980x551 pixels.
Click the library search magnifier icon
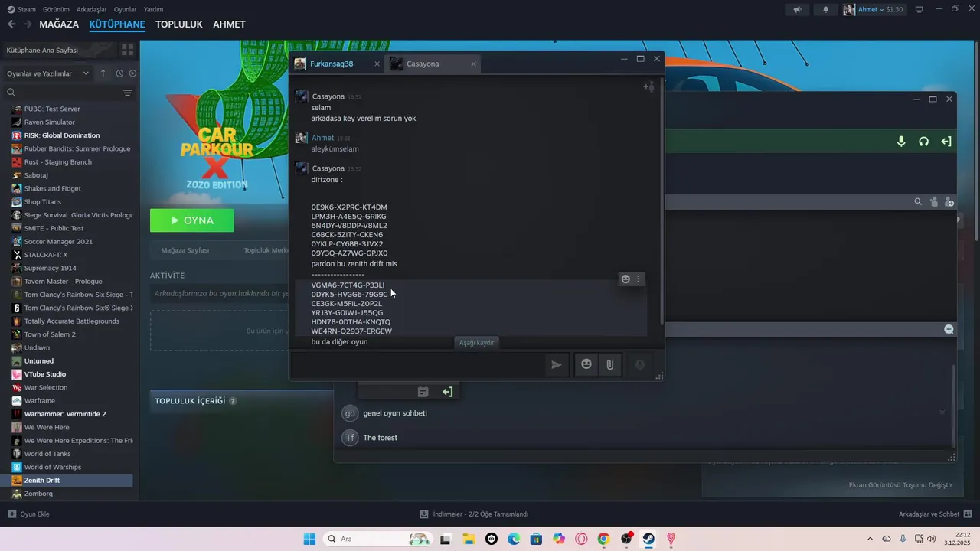pyautogui.click(x=11, y=93)
